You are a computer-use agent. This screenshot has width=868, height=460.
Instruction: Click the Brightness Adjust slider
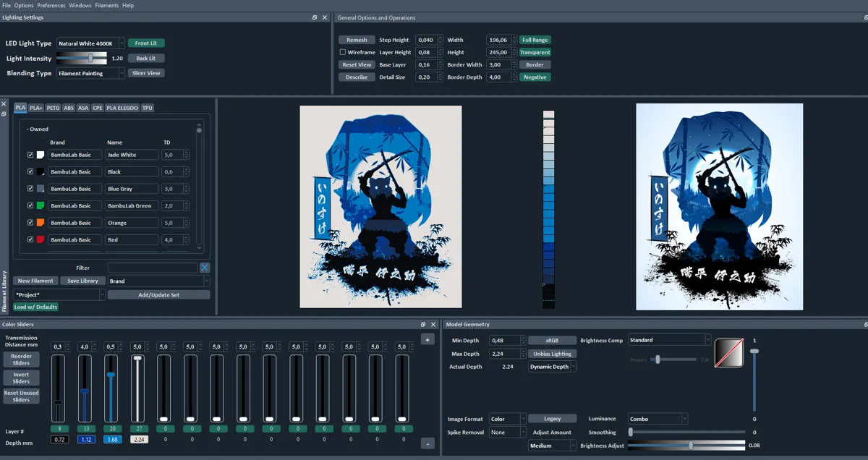pos(686,446)
